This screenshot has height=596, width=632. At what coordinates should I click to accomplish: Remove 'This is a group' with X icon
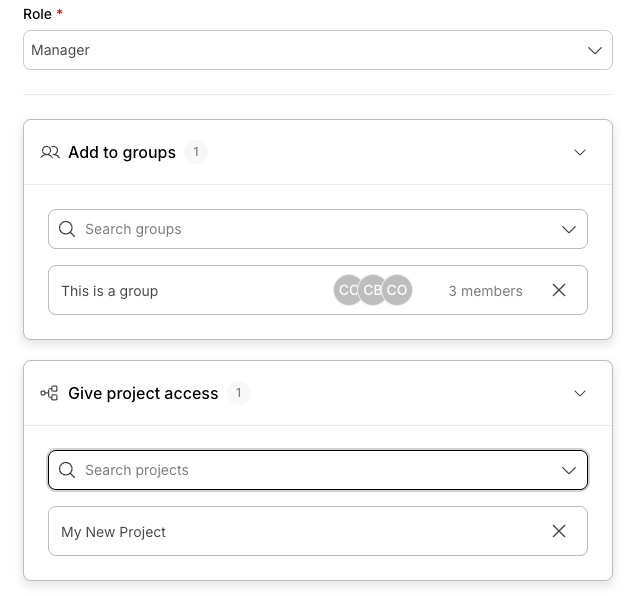coord(559,290)
